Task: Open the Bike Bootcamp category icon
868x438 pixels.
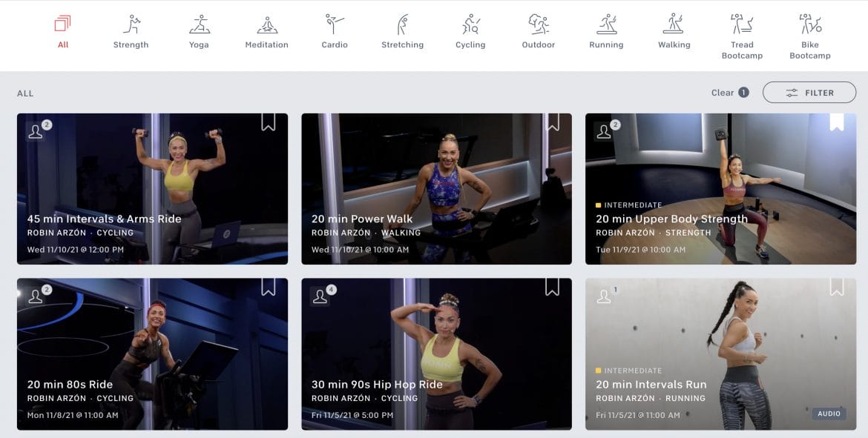Action: tap(810, 24)
